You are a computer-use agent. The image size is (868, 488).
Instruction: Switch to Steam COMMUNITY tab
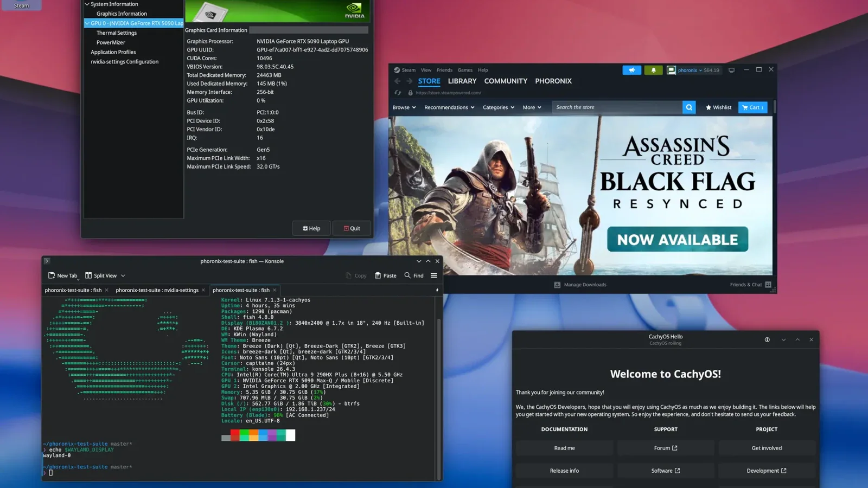click(x=506, y=81)
